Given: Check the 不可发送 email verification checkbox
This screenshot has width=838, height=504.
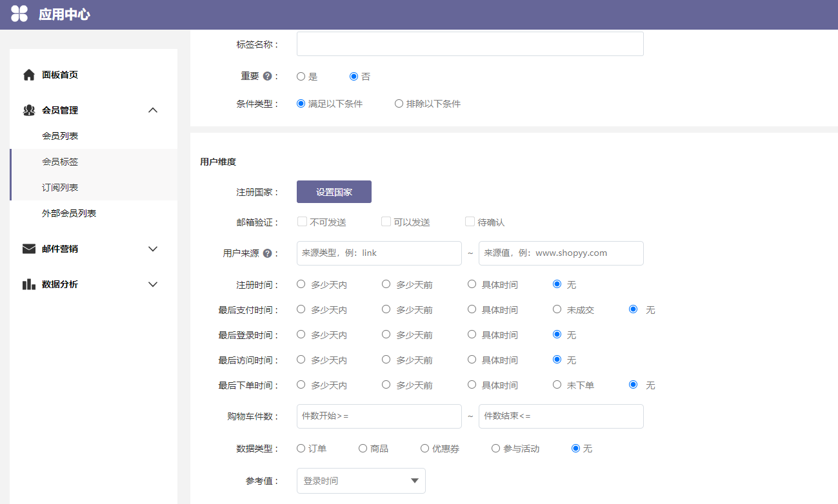Looking at the screenshot, I should (302, 222).
